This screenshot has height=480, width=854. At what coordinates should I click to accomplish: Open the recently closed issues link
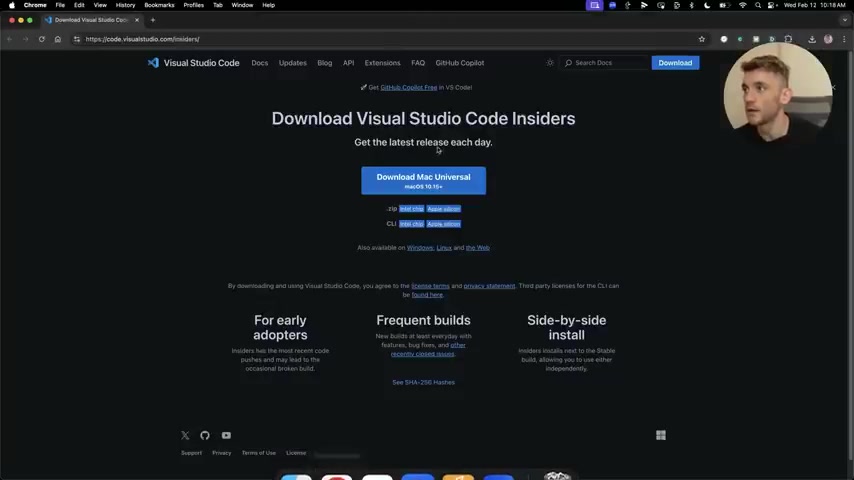423,354
